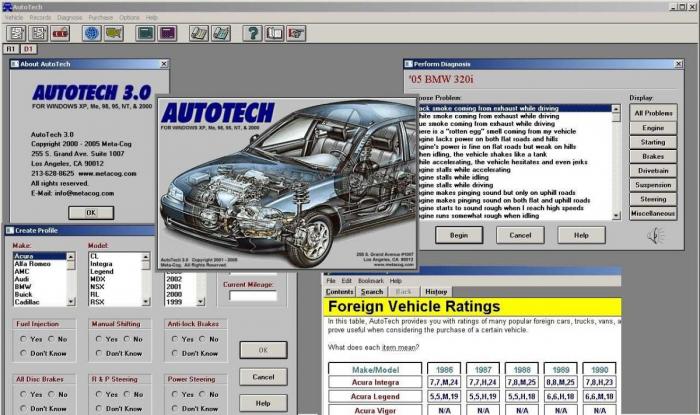The image size is (700, 415).
Task: Click the checklist icon at the toolbar's start
Action: point(17,33)
